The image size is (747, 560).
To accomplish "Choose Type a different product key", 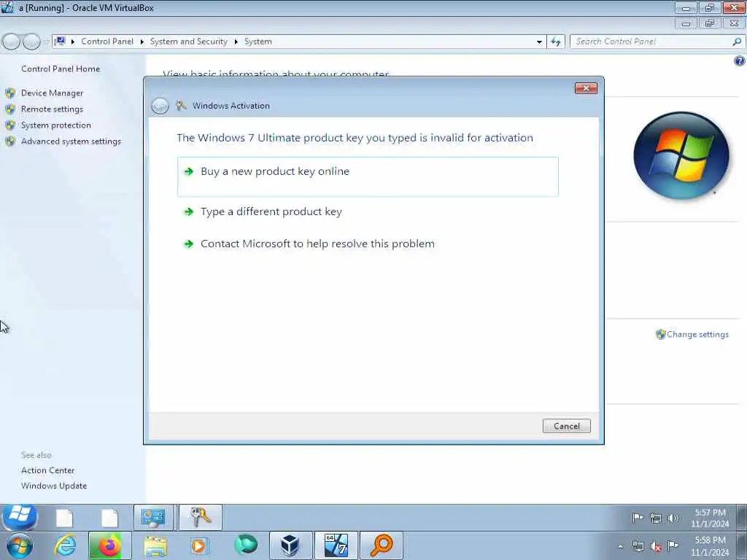I will pos(271,211).
